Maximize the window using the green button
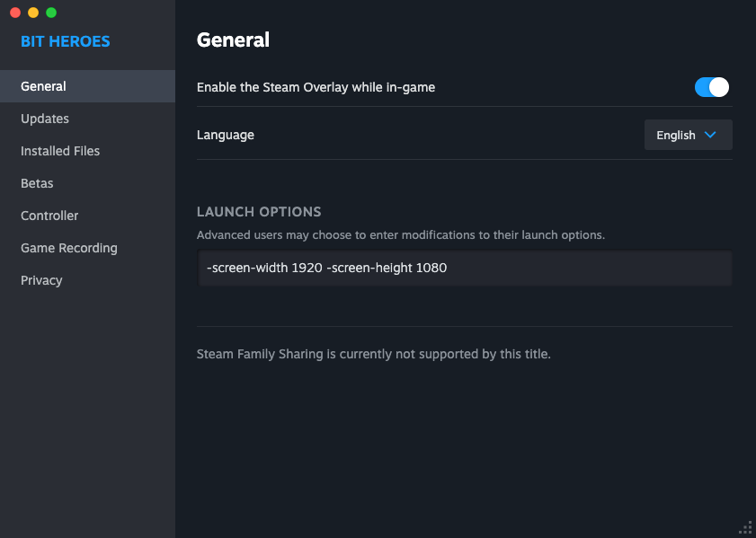Screen dimensions: 756x538 (x=51, y=13)
